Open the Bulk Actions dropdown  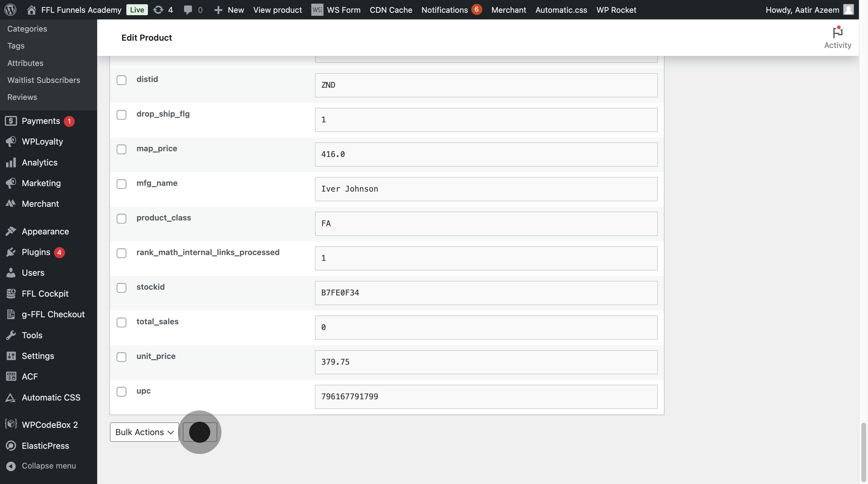point(144,432)
